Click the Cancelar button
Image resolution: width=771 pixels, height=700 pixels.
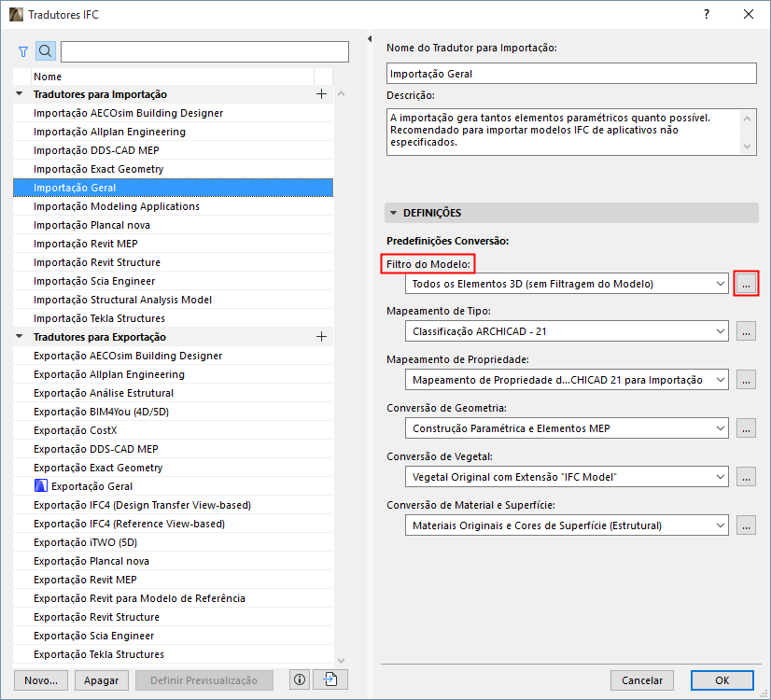pos(641,680)
